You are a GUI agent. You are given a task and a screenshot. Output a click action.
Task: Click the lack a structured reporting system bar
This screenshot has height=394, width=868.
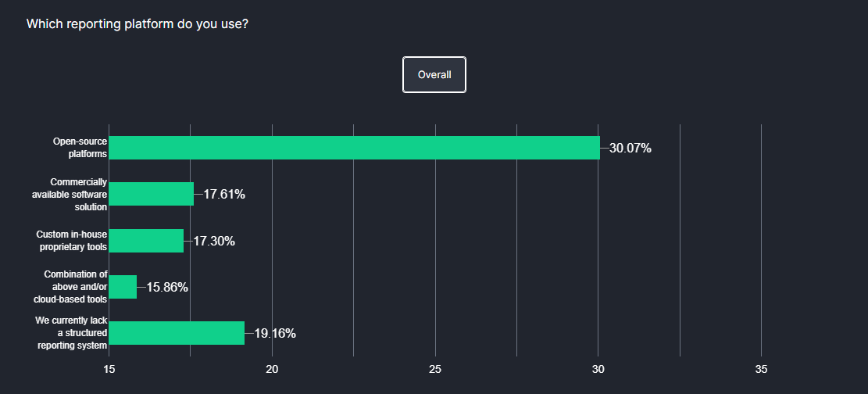tap(177, 333)
